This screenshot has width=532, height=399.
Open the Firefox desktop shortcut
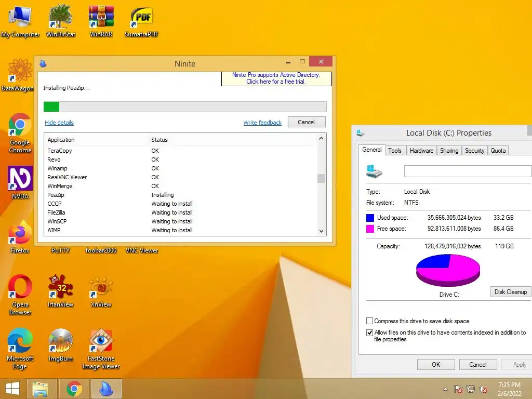coord(20,237)
